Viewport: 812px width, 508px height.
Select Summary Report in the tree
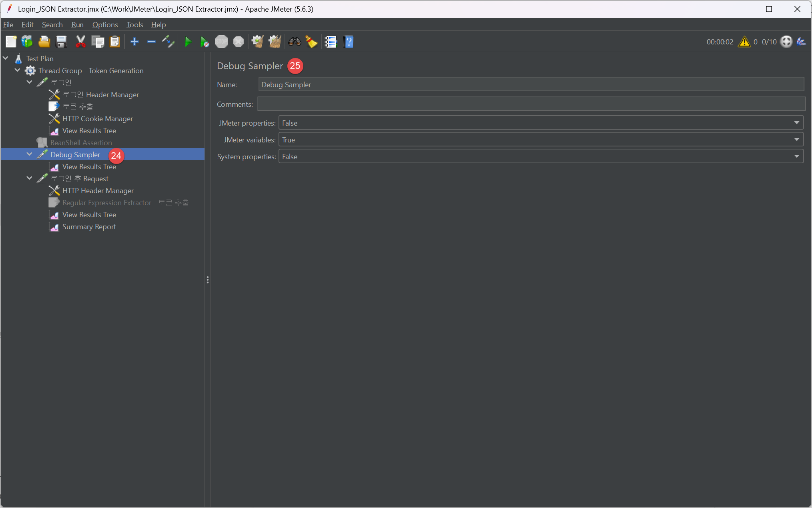[x=89, y=227]
